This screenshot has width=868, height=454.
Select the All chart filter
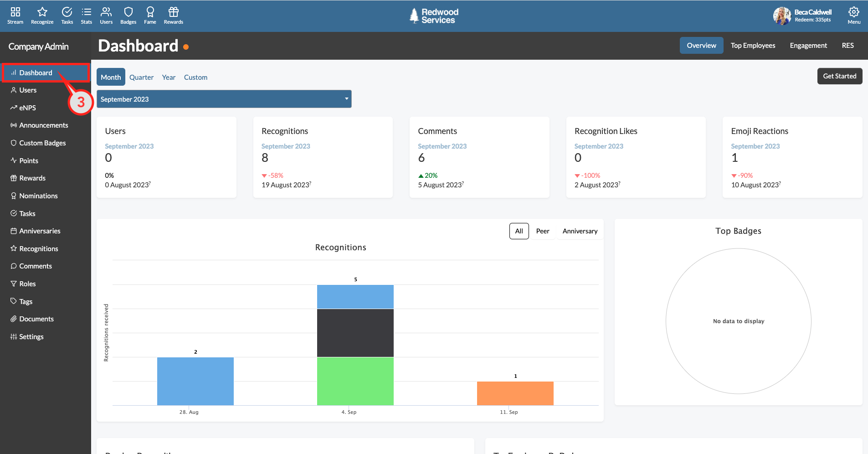(x=519, y=231)
